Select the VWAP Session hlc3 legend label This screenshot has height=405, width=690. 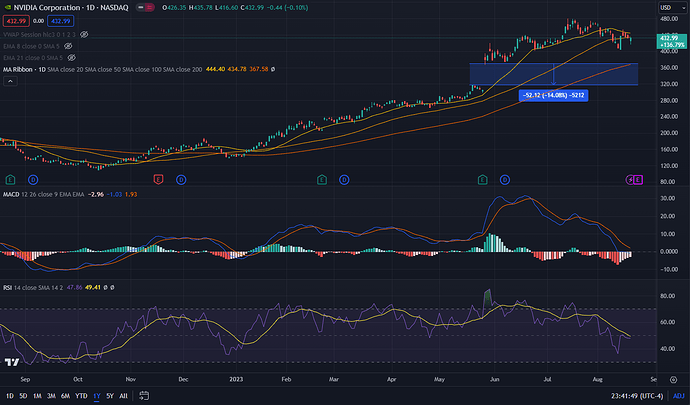click(x=39, y=34)
